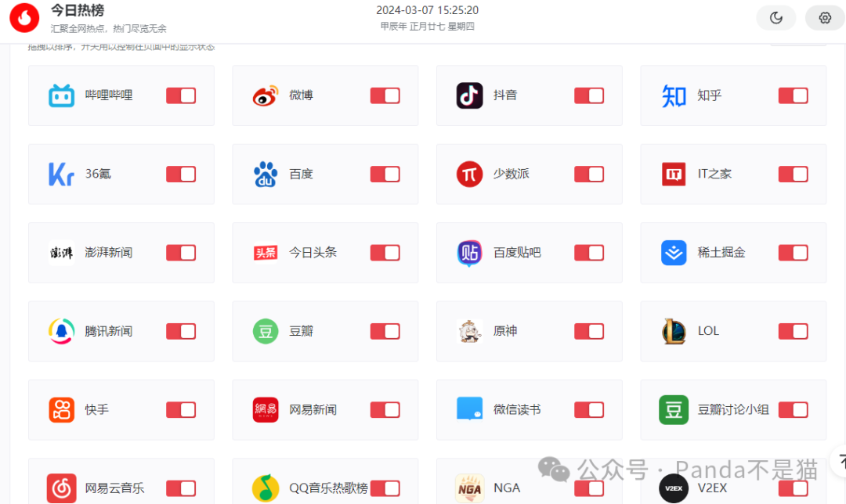The height and width of the screenshot is (504, 846).
Task: Click the 今日头条 icon
Action: [x=266, y=253]
